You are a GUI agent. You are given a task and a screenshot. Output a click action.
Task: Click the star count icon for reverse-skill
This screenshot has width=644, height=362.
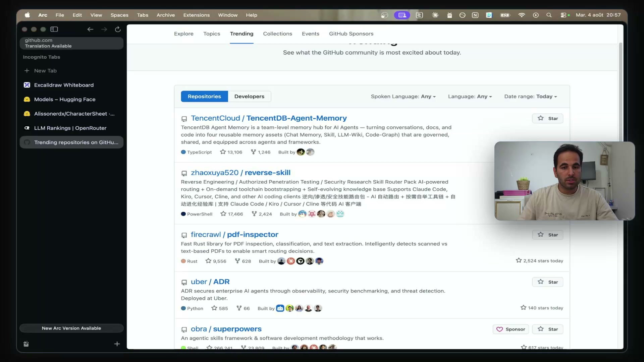point(223,214)
